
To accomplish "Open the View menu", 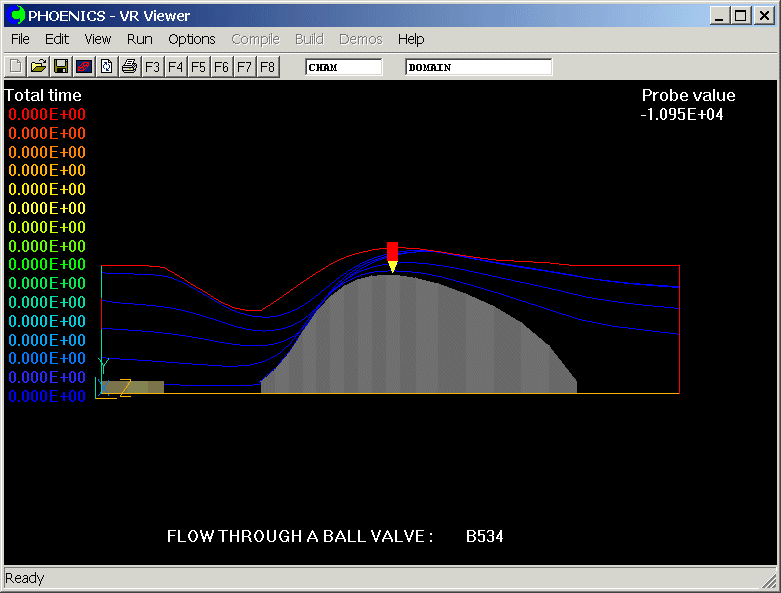I will click(x=98, y=39).
